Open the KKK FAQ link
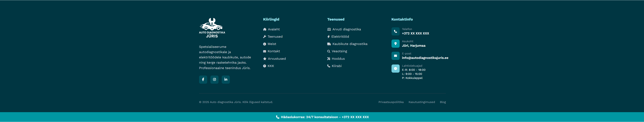Viewport: 644px width, 122px height. coord(269,66)
